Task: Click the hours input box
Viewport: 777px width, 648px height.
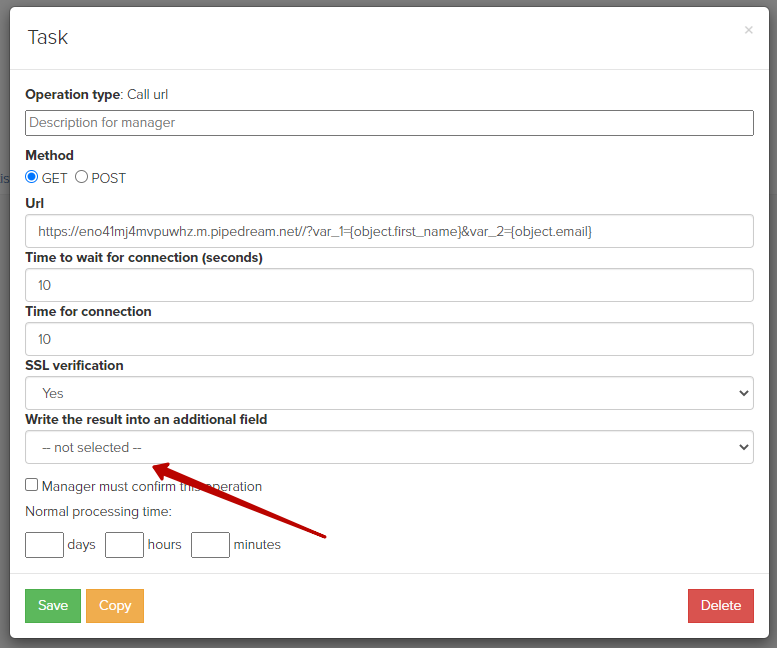Action: coord(124,544)
